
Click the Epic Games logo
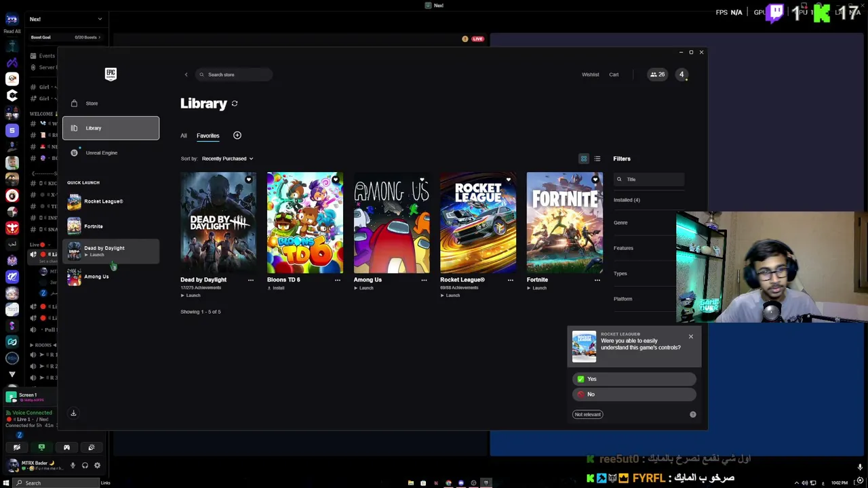tap(111, 75)
